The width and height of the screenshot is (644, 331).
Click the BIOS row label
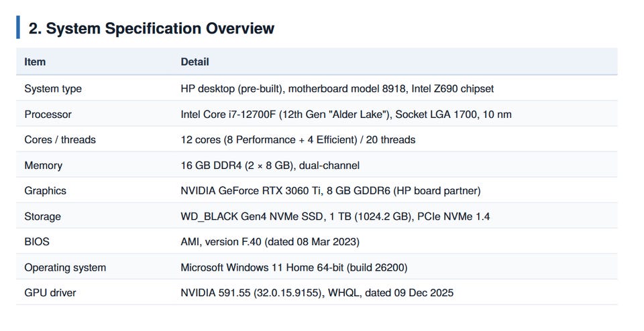click(x=37, y=242)
